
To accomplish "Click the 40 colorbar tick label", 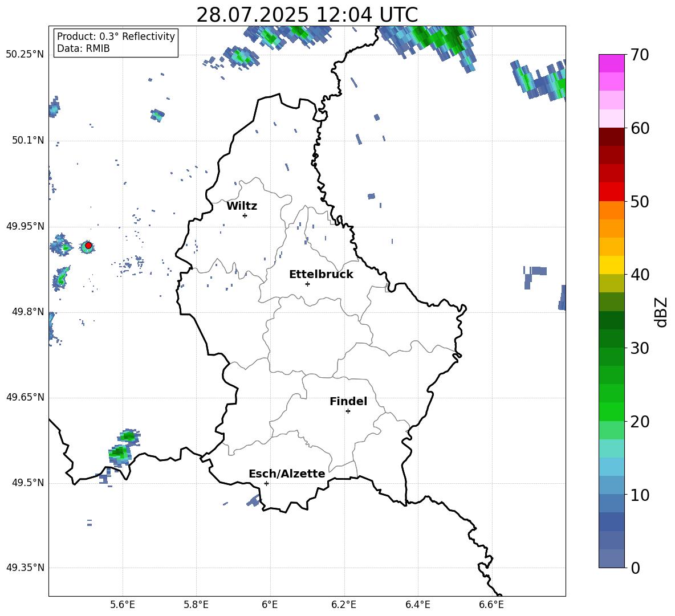I will click(x=640, y=275).
